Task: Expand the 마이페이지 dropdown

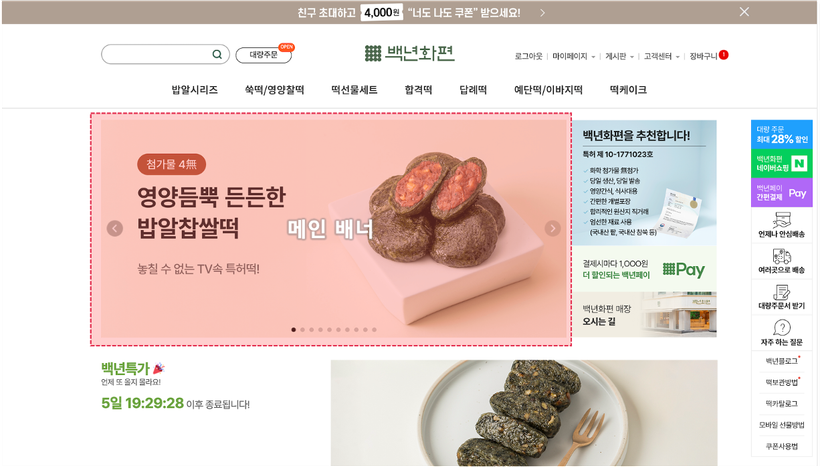Action: click(593, 57)
